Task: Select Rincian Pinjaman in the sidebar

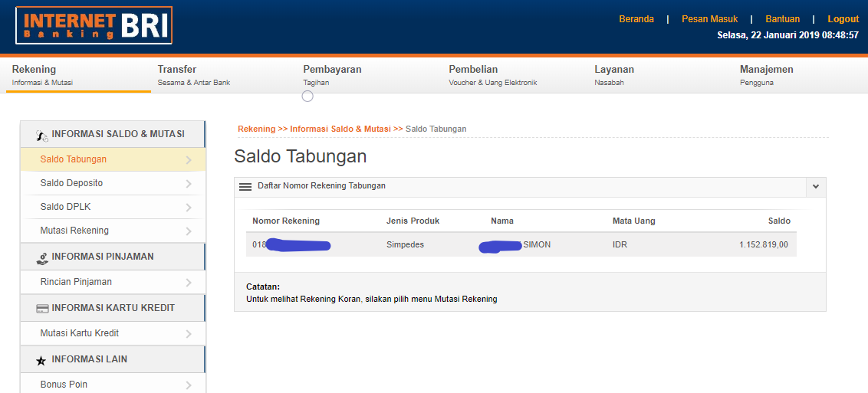Action: (113, 282)
